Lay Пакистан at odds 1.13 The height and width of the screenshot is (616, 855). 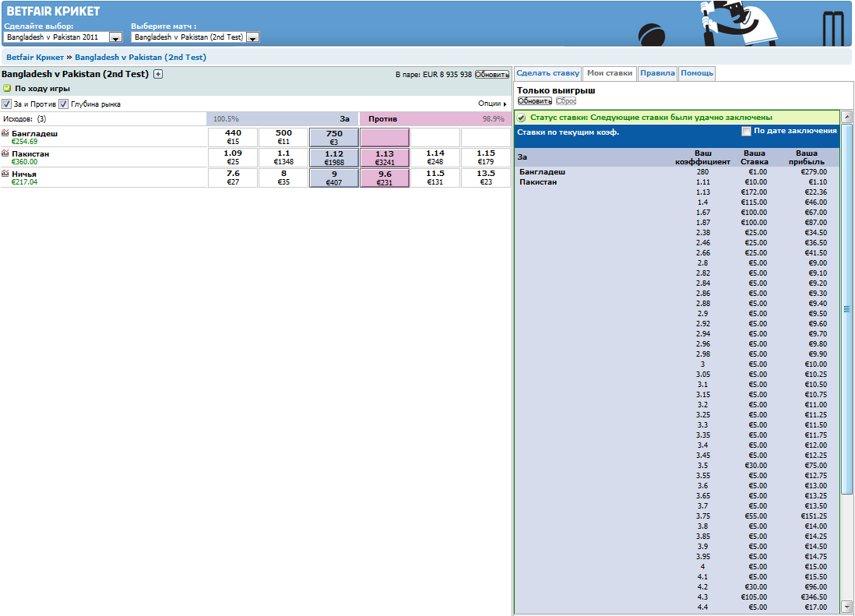[385, 157]
